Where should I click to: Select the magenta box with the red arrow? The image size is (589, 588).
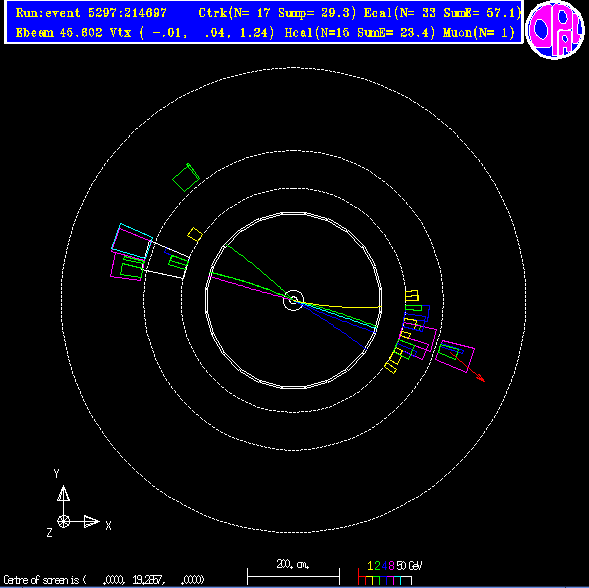pyautogui.click(x=455, y=356)
